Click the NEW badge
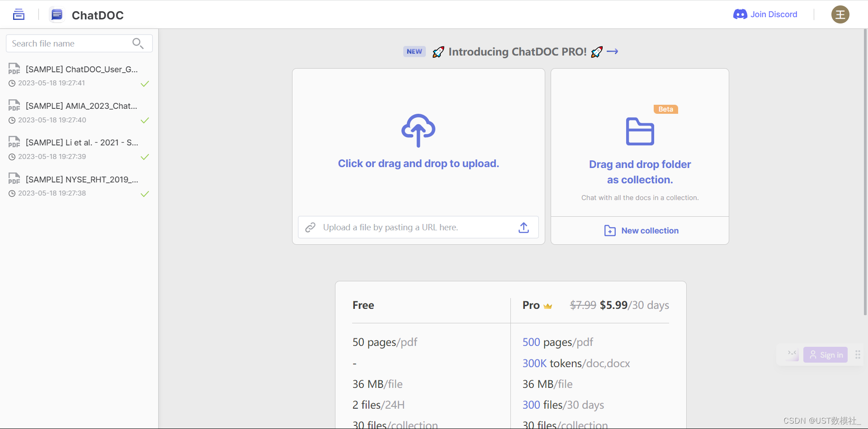This screenshot has height=429, width=868. 414,51
